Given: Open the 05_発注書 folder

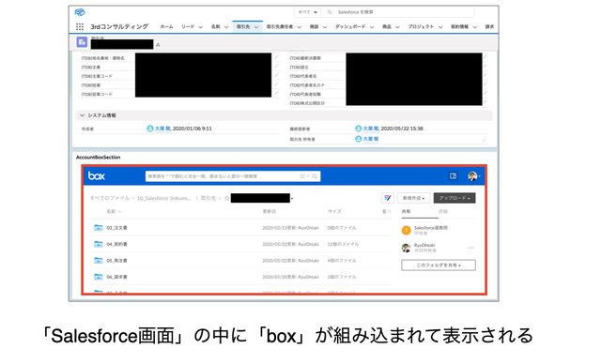Looking at the screenshot, I should point(116,261).
